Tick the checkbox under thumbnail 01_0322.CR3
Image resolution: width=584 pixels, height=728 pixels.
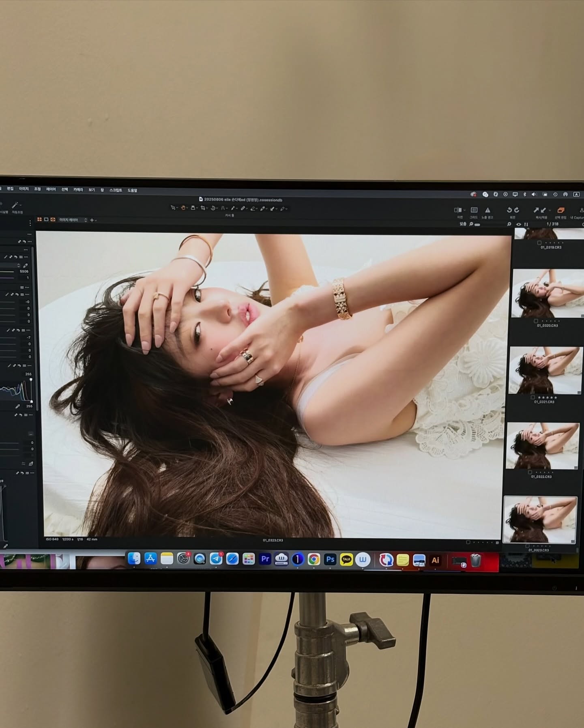(530, 472)
